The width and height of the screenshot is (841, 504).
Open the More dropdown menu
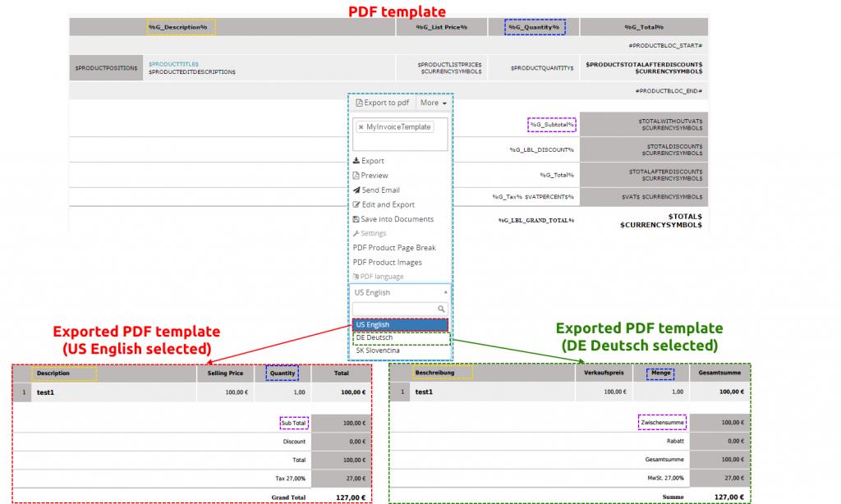click(433, 103)
